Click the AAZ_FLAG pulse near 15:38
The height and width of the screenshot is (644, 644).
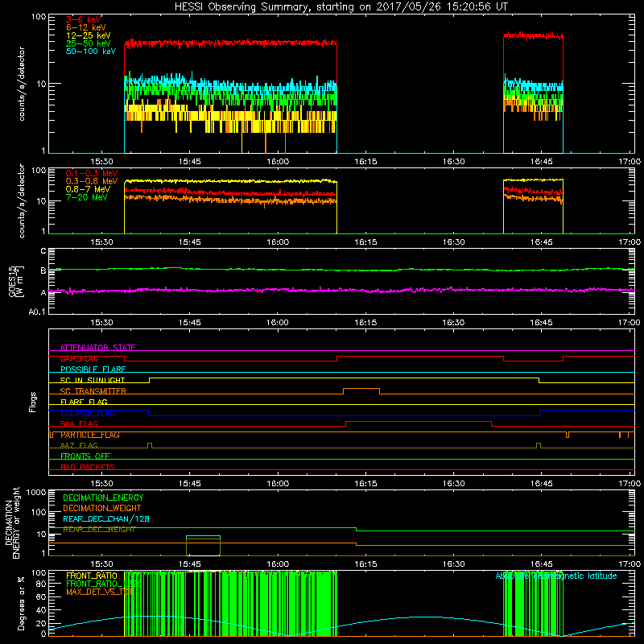[150, 445]
